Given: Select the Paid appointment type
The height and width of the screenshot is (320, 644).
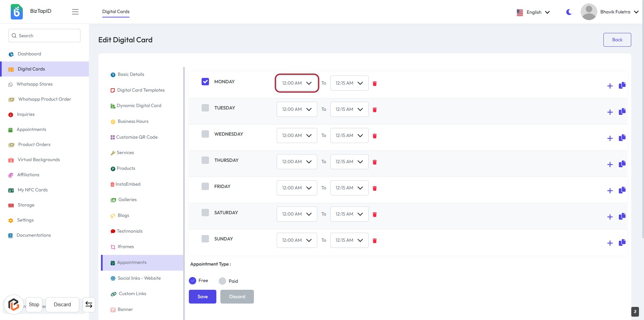Looking at the screenshot, I should [222, 281].
